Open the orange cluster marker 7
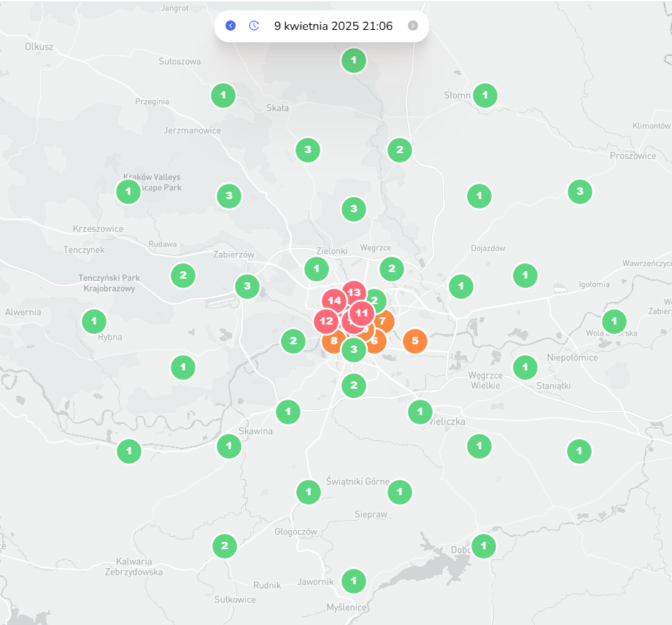 tap(385, 321)
